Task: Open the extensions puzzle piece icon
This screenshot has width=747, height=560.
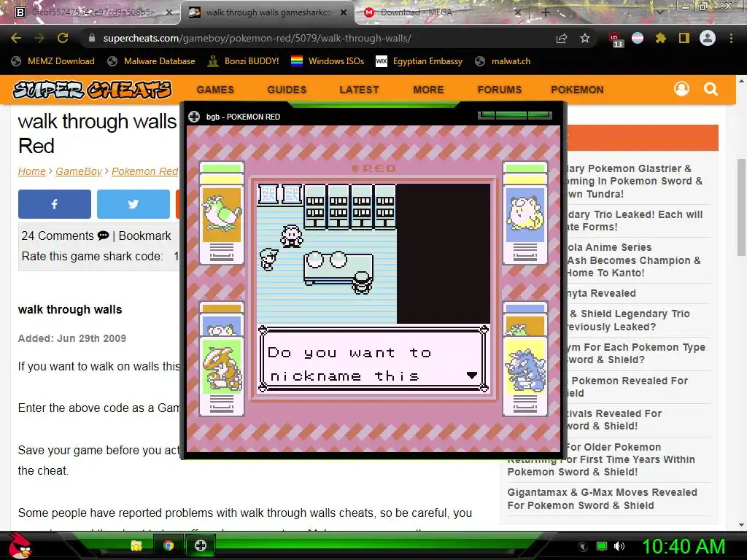Action: [661, 38]
